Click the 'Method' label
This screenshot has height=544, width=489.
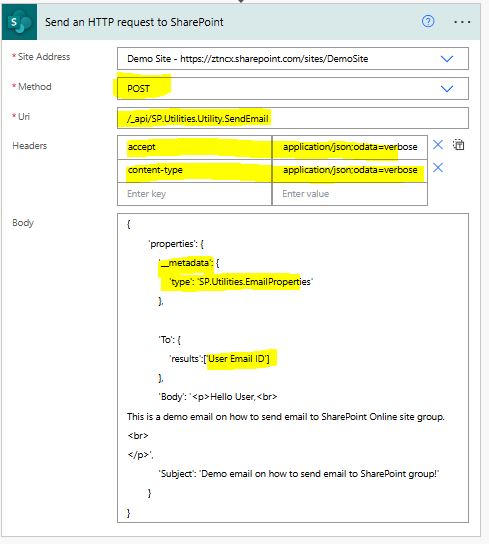35,86
